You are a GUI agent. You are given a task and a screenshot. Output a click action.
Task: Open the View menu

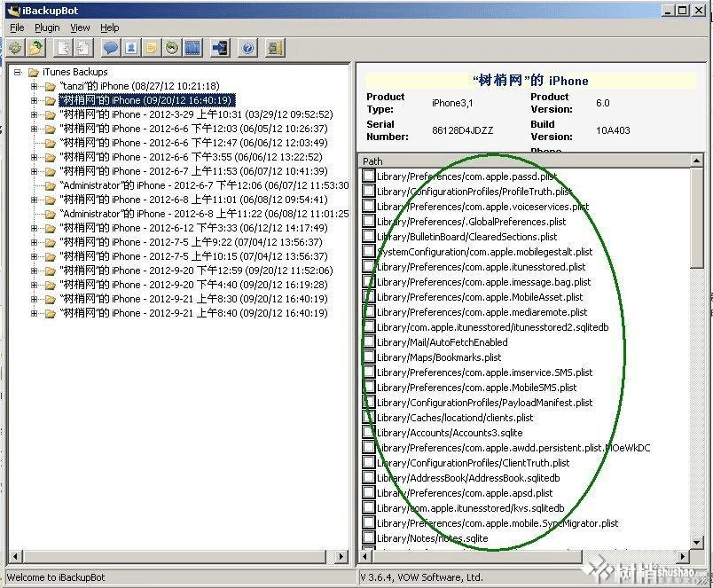(80, 27)
